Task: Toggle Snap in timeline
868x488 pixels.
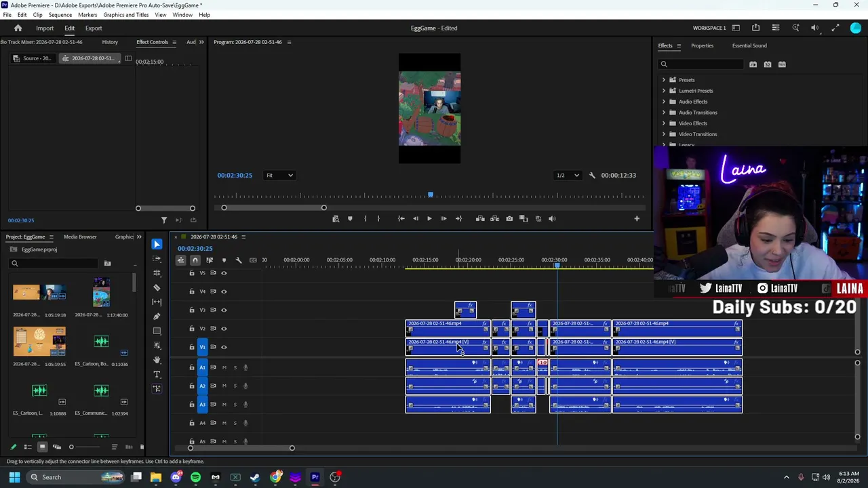Action: 195,260
